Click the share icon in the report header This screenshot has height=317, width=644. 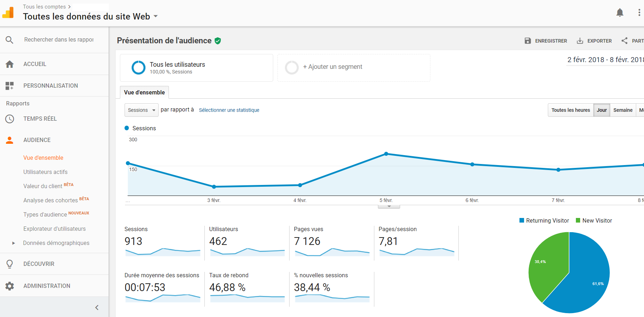point(624,41)
